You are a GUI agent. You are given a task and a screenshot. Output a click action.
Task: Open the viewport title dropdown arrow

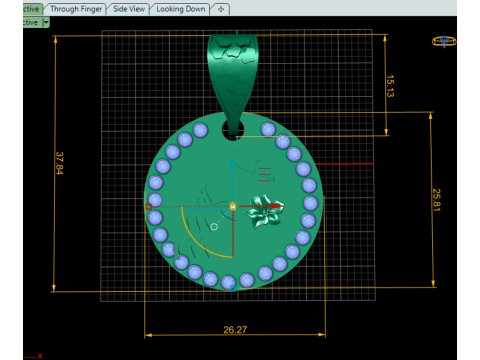[46, 23]
